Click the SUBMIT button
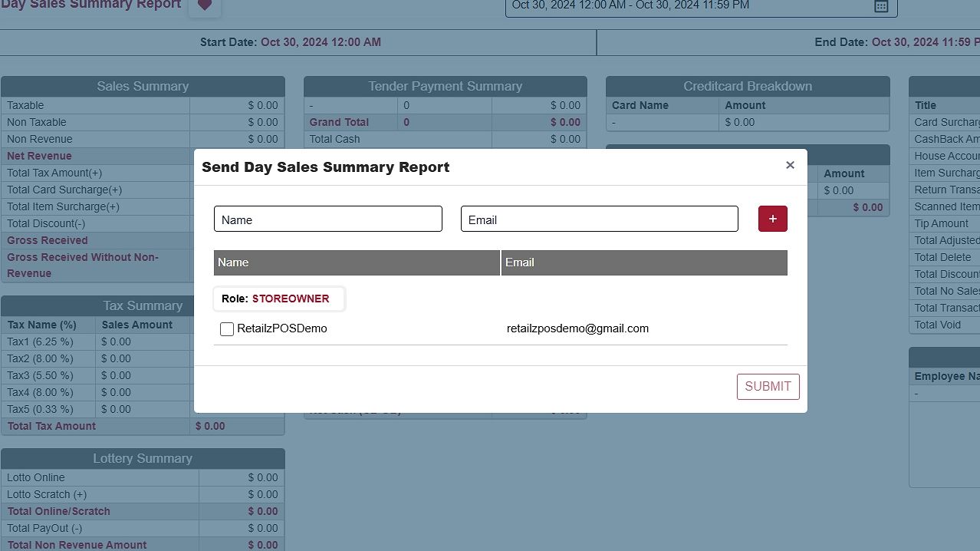This screenshot has width=980, height=551. pos(768,387)
